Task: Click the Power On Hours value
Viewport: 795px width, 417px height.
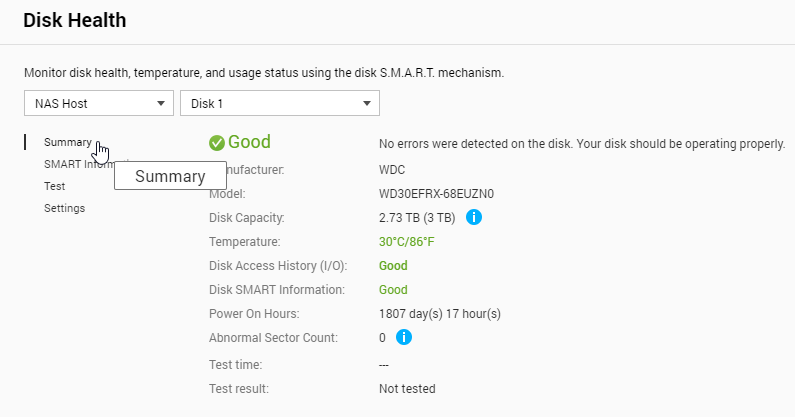Action: [x=439, y=314]
